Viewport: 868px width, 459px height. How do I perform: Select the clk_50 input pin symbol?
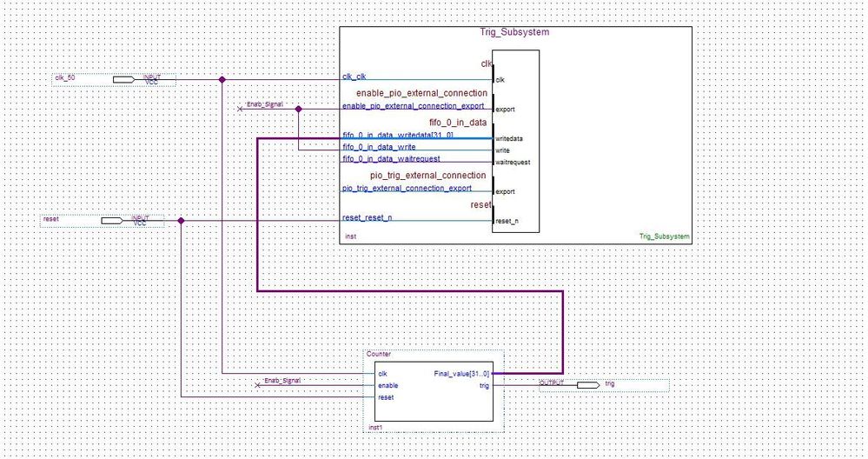(124, 80)
